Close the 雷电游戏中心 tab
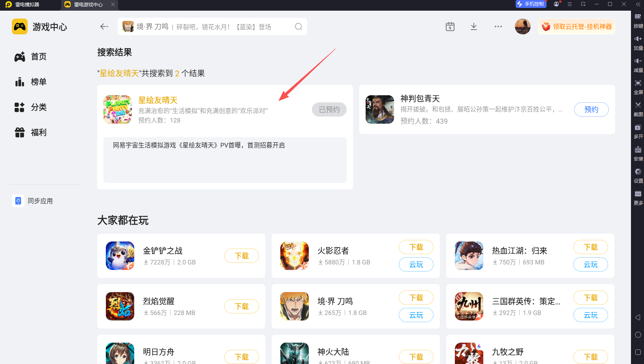644x364 pixels. [x=113, y=4]
